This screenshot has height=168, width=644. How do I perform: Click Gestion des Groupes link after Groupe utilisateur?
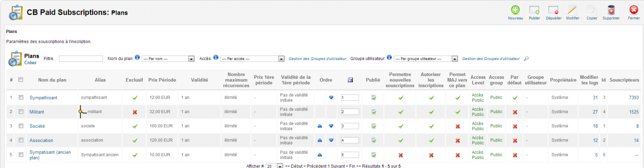[491, 59]
